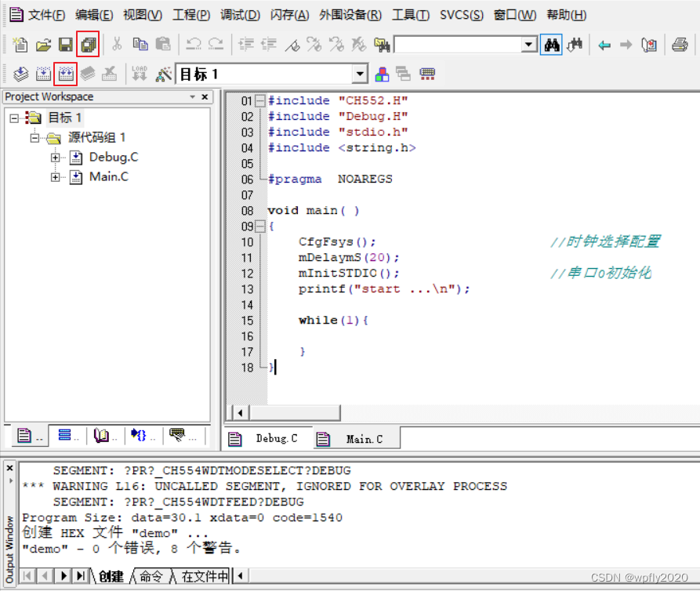The width and height of the screenshot is (700, 591).
Task: Select the Copy icon on the toolbar
Action: [141, 45]
